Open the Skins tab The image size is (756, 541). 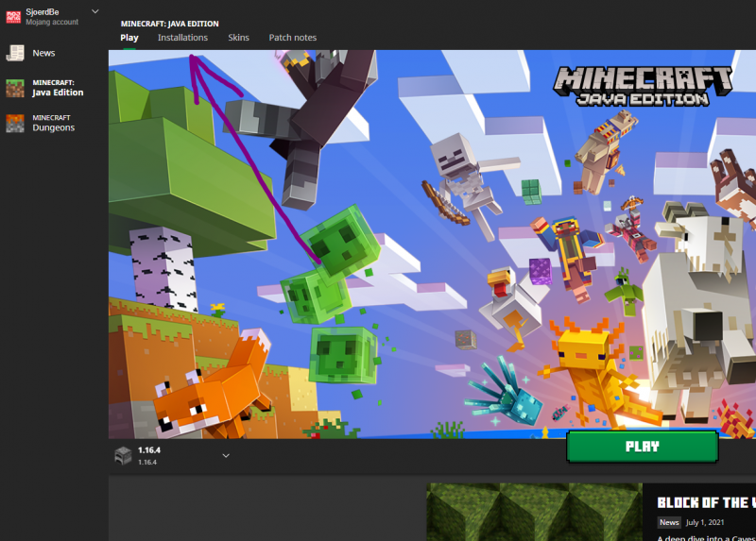238,38
